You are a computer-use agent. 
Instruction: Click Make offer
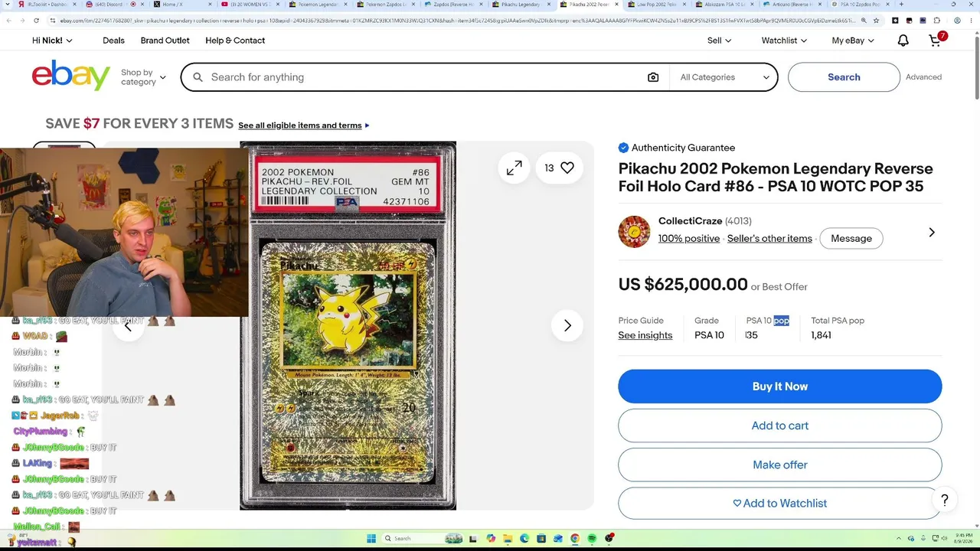(x=779, y=465)
